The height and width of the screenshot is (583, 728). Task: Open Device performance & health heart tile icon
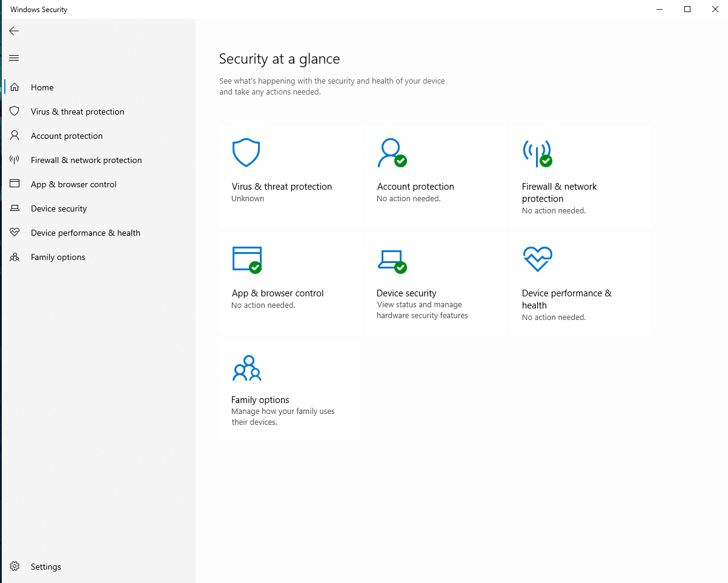537,259
